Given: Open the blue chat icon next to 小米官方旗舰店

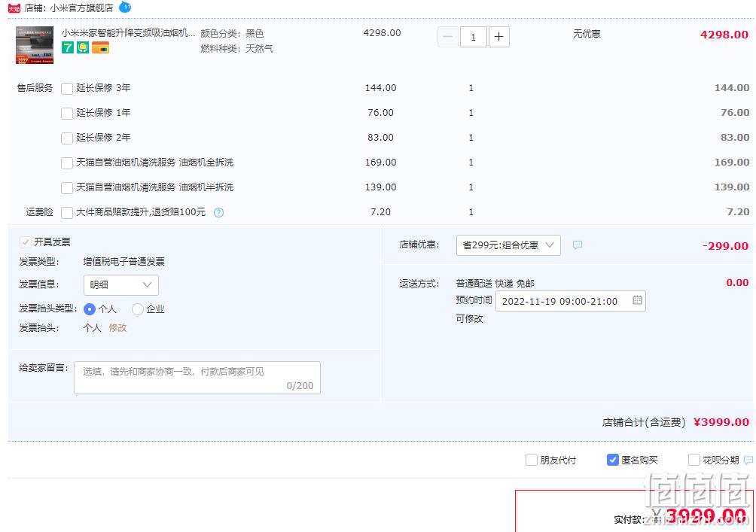Looking at the screenshot, I should pyautogui.click(x=125, y=8).
